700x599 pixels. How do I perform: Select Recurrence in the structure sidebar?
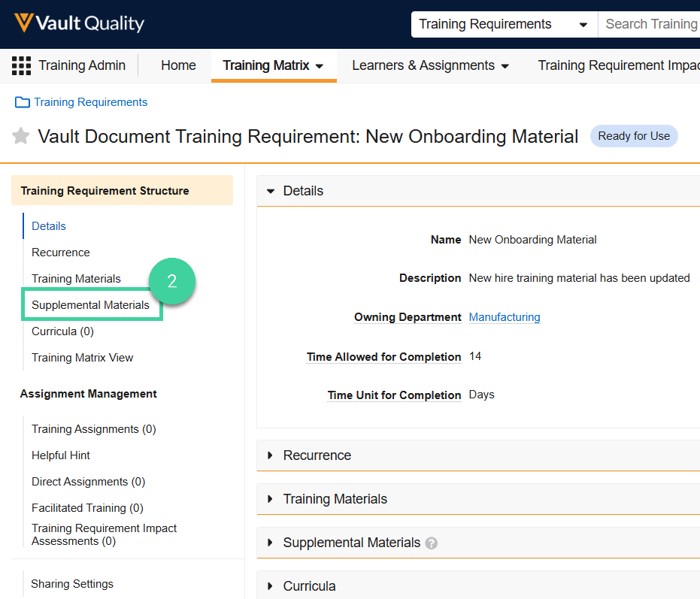pos(61,253)
